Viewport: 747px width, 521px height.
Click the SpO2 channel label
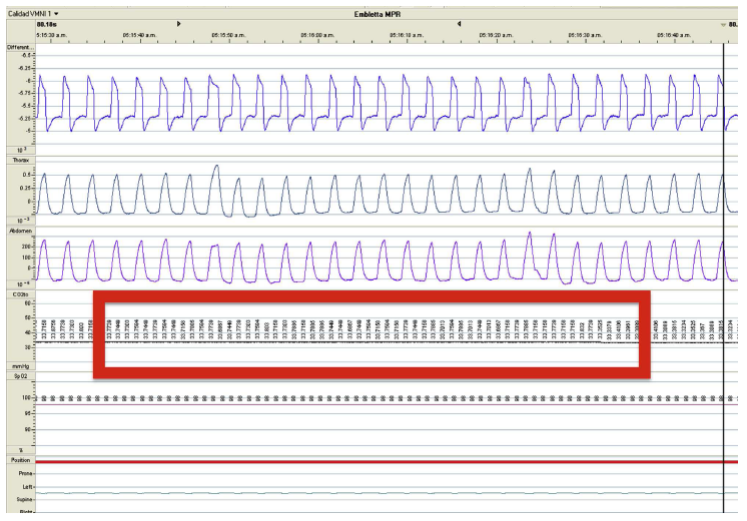pyautogui.click(x=19, y=377)
